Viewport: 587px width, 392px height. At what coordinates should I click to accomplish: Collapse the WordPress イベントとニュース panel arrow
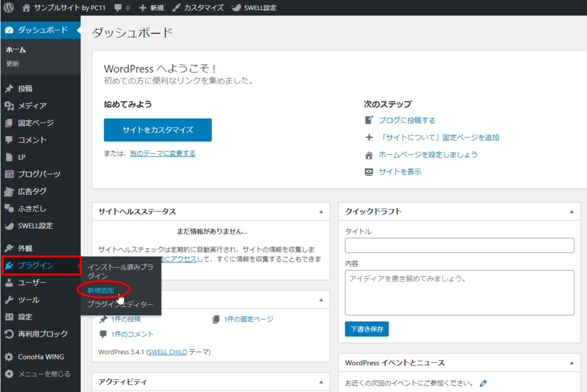pyautogui.click(x=572, y=363)
